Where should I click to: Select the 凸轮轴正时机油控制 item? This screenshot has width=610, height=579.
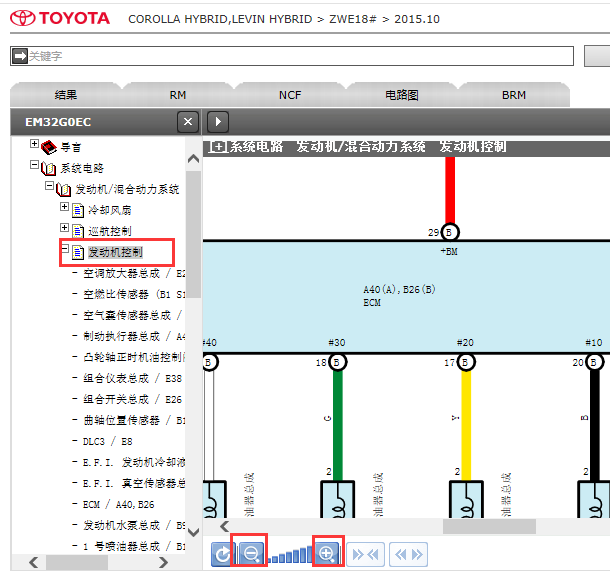(x=134, y=358)
